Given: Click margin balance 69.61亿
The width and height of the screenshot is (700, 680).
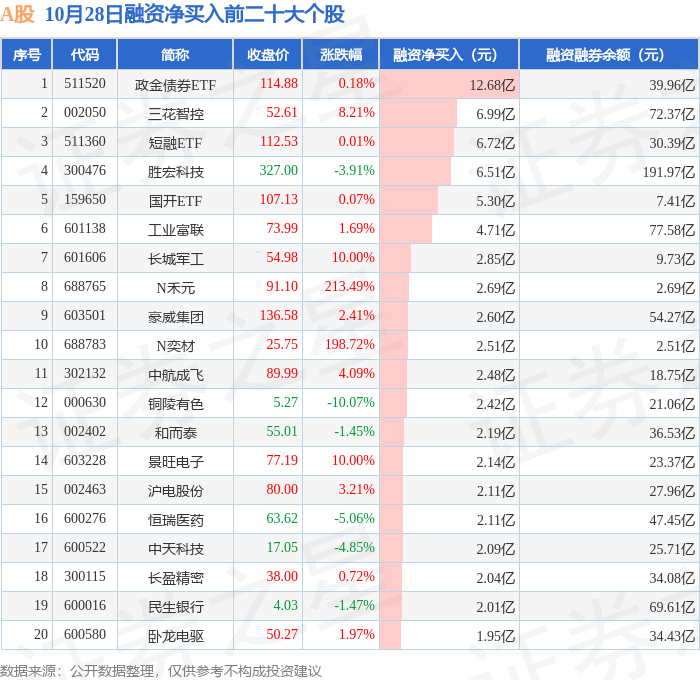Looking at the screenshot, I should coord(672,607).
